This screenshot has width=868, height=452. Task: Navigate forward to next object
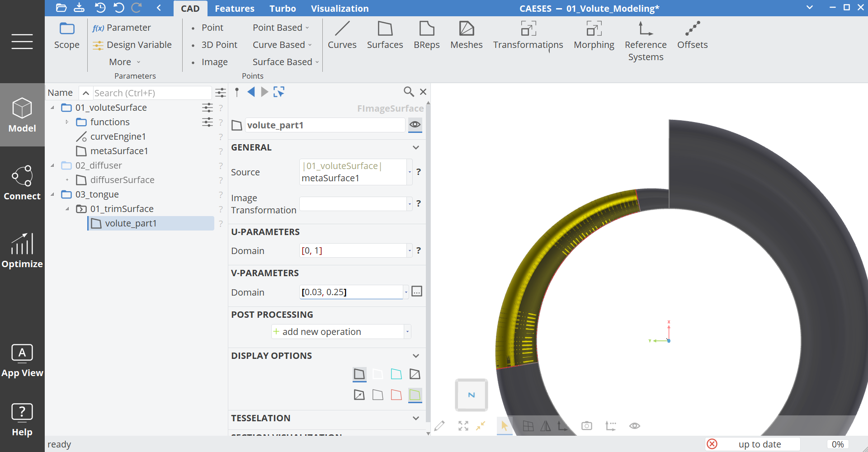[x=264, y=92]
